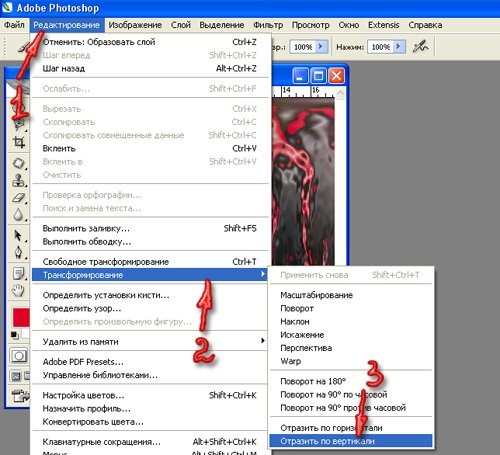Expand the Трансформирование submenu
The width and height of the screenshot is (500, 455).
150,275
